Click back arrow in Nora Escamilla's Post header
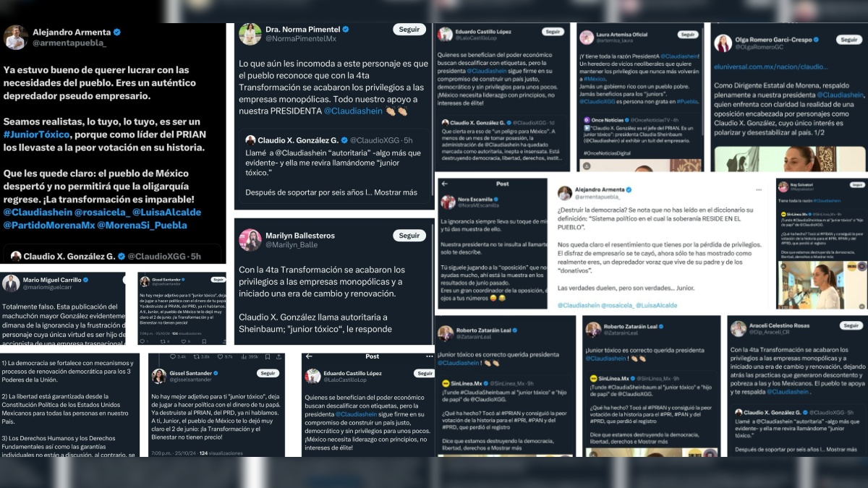This screenshot has width=868, height=488. tap(446, 184)
